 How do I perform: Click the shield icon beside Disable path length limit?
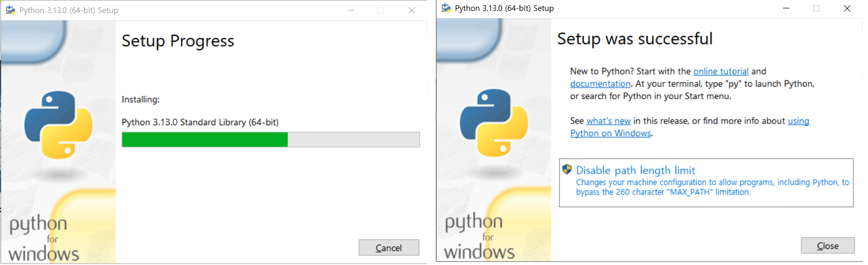point(567,170)
